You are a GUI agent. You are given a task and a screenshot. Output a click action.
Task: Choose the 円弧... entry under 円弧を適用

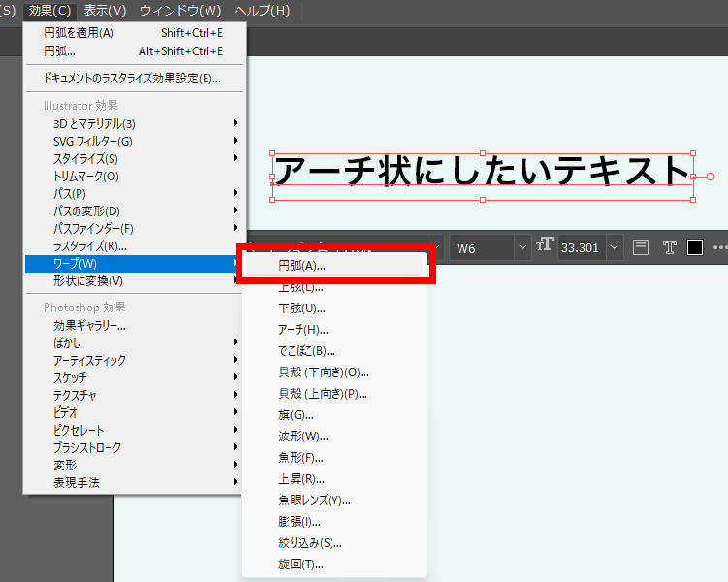click(134, 51)
